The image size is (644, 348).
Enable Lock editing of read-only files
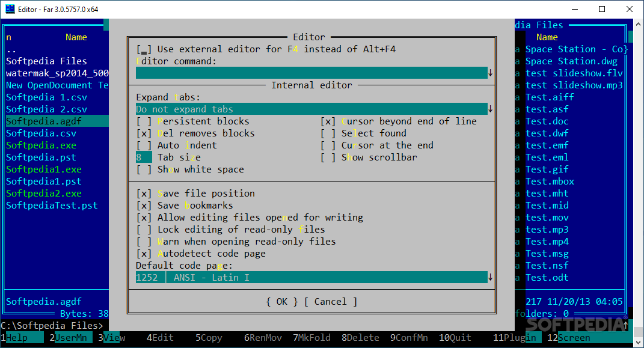pyautogui.click(x=144, y=230)
